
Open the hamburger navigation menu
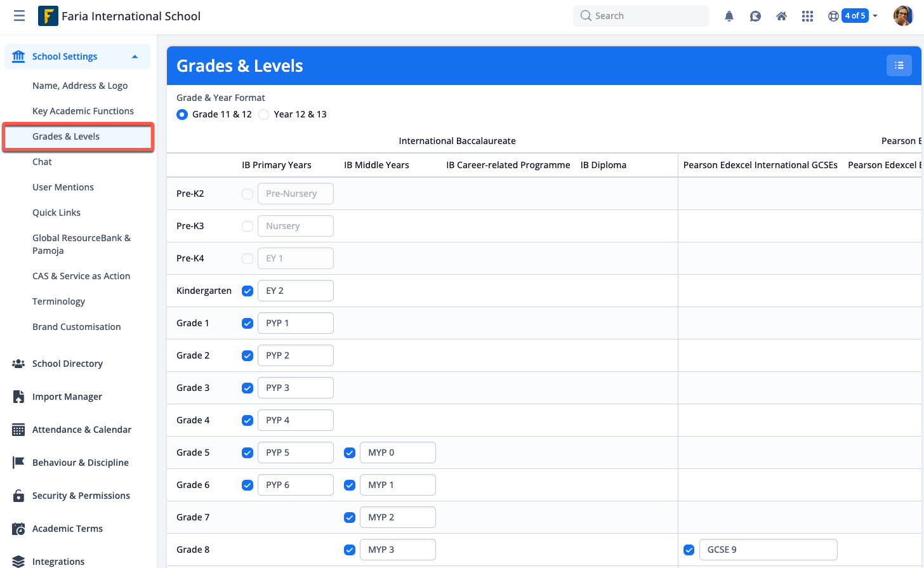pos(19,16)
